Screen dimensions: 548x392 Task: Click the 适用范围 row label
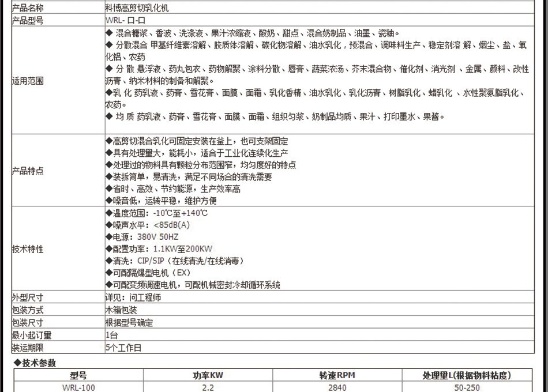click(28, 80)
